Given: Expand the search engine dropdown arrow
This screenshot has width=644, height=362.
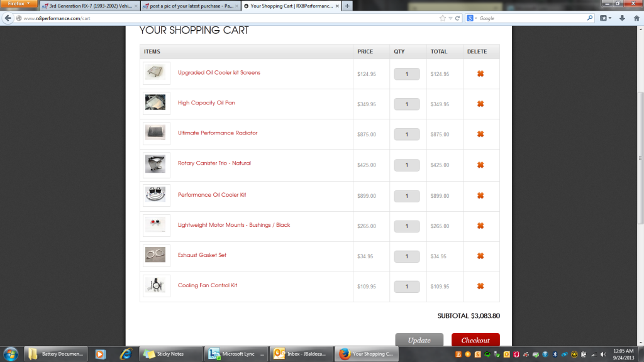Looking at the screenshot, I should point(476,18).
